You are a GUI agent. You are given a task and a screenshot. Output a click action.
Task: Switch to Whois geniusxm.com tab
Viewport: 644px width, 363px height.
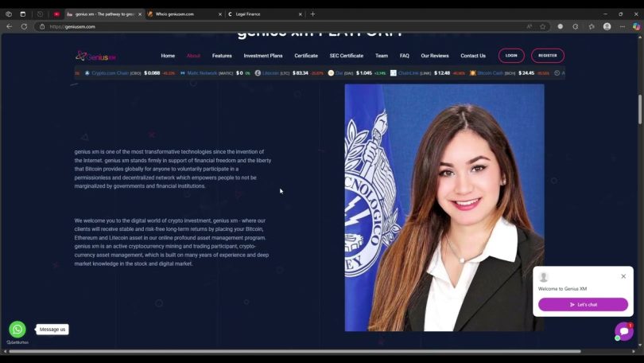[184, 14]
